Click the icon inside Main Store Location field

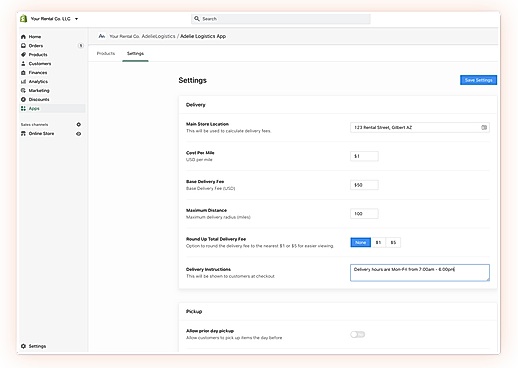coord(484,127)
